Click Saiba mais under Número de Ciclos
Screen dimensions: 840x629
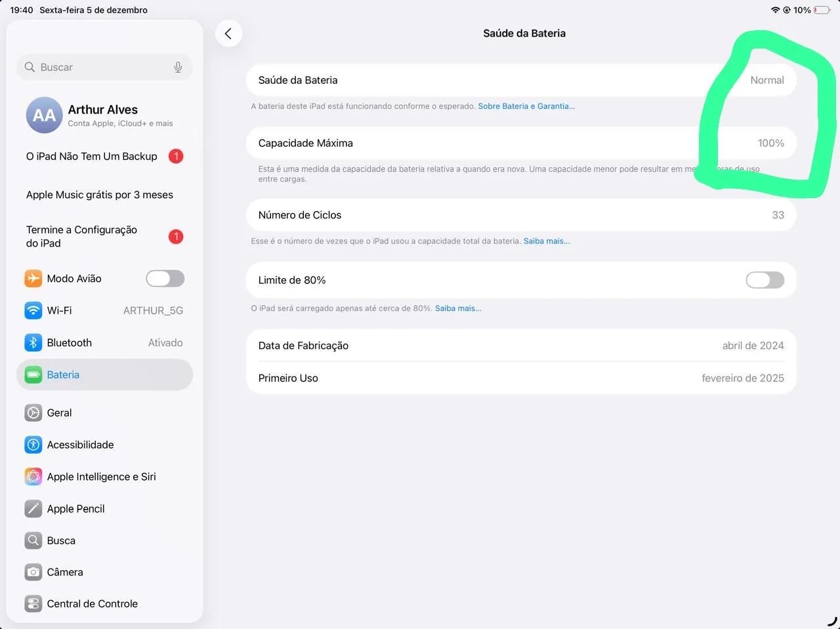click(547, 241)
